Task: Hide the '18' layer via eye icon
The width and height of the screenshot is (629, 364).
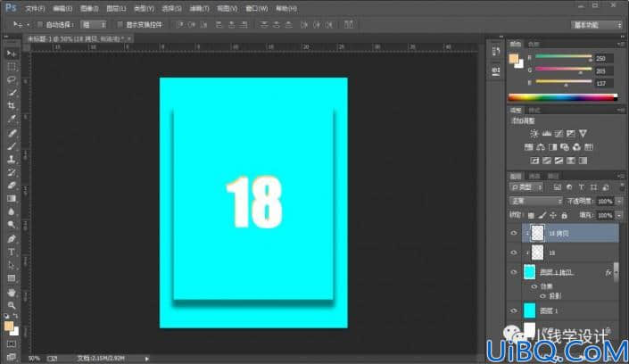Action: [x=514, y=252]
